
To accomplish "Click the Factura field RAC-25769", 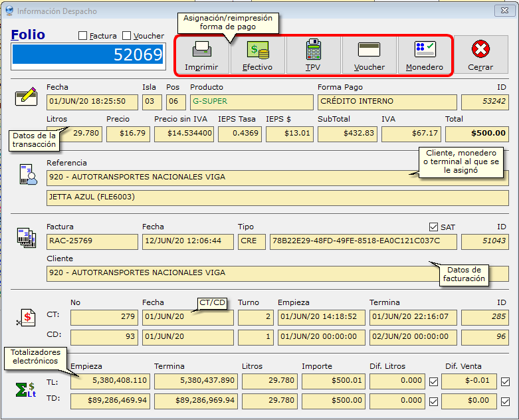I will 92,241.
